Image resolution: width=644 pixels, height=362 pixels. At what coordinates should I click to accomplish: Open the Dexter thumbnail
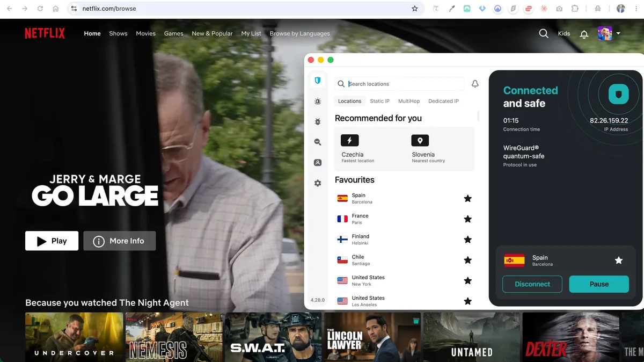pyautogui.click(x=571, y=337)
